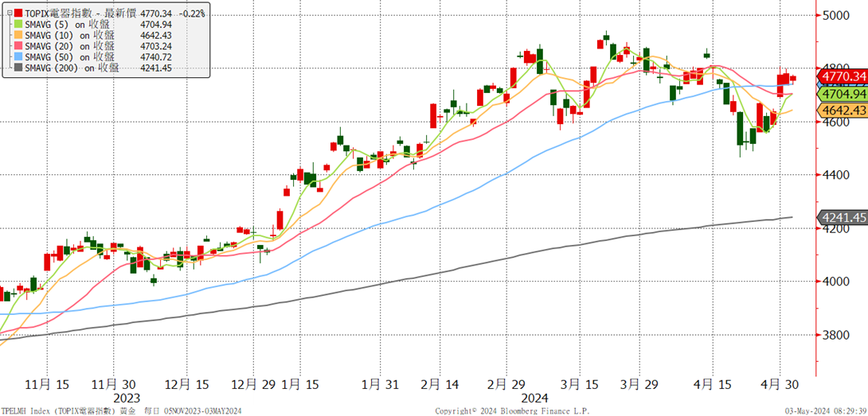This screenshot has height=416, width=868.
Task: Click the red 4770.34 price flag on axis
Action: pos(842,76)
